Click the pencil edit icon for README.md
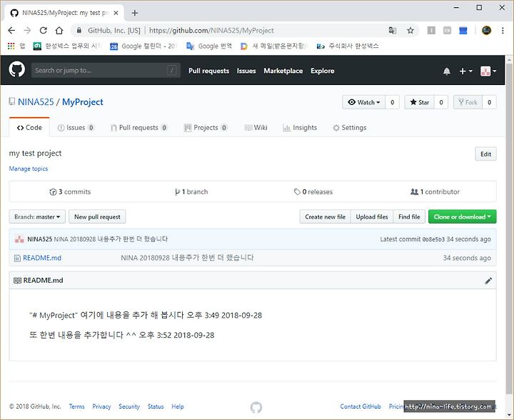The height and width of the screenshot is (420, 514). pyautogui.click(x=488, y=281)
